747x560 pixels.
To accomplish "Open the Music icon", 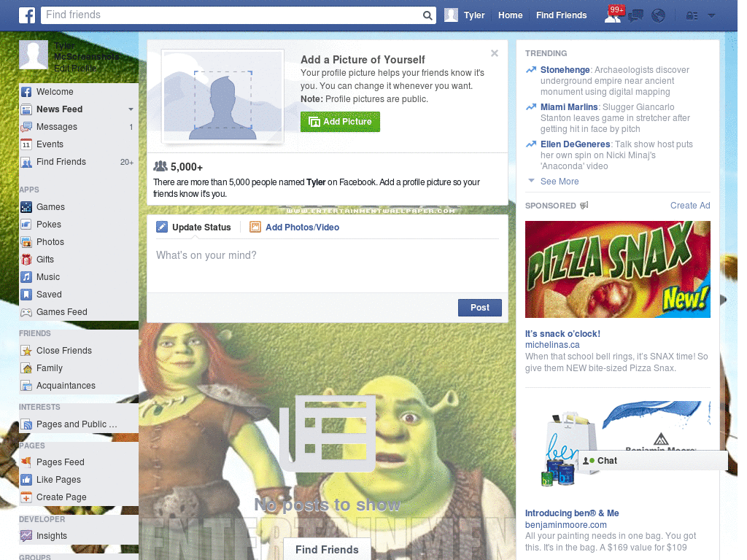I will tap(26, 277).
